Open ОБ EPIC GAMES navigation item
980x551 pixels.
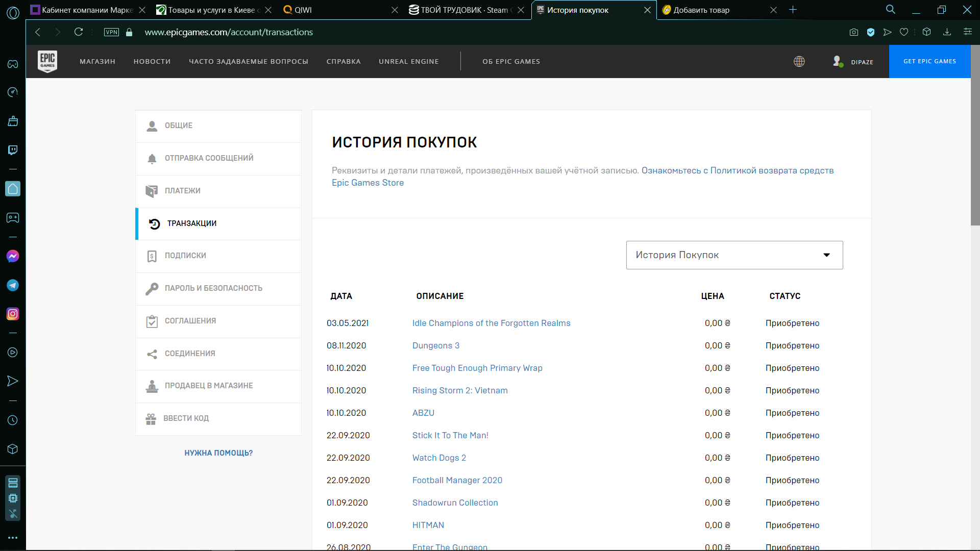511,61
